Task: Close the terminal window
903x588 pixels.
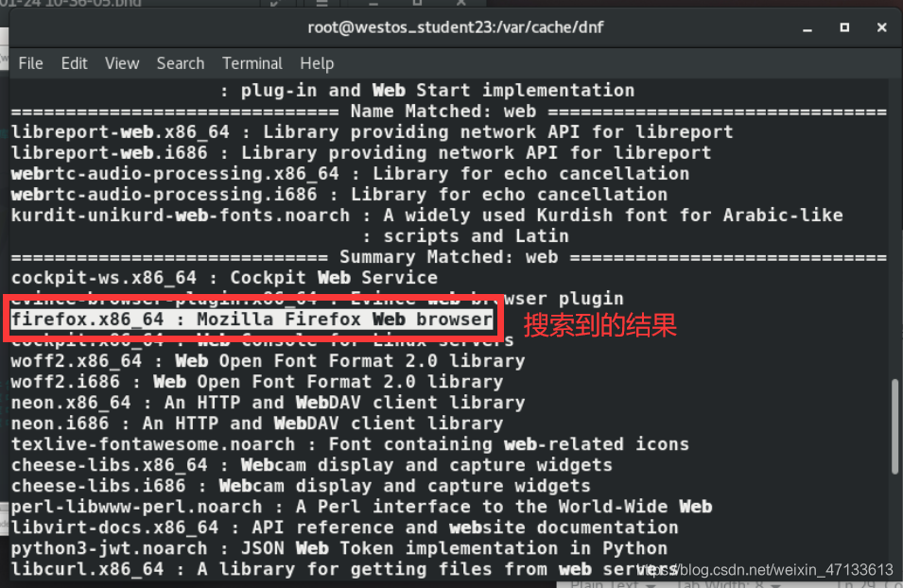Action: [x=881, y=27]
